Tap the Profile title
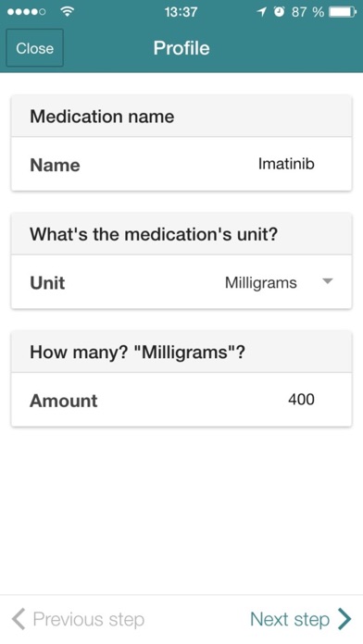363x644 pixels. point(181,48)
